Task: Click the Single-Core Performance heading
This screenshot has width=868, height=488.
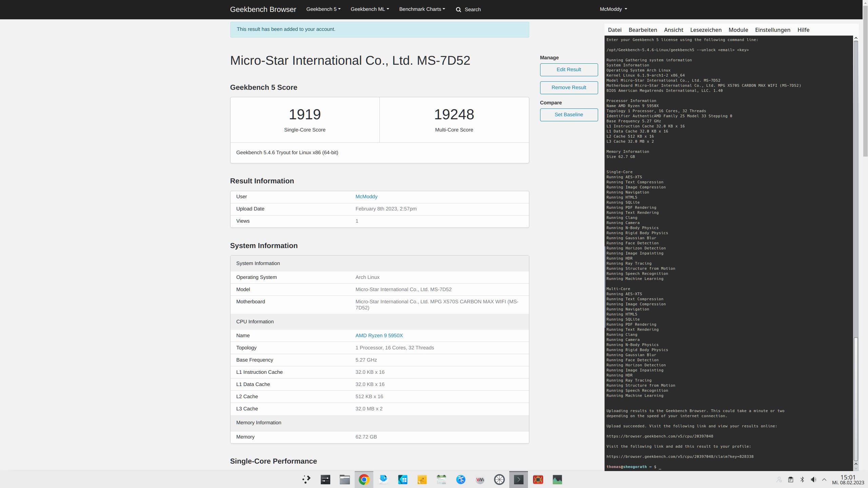Action: pos(273,461)
